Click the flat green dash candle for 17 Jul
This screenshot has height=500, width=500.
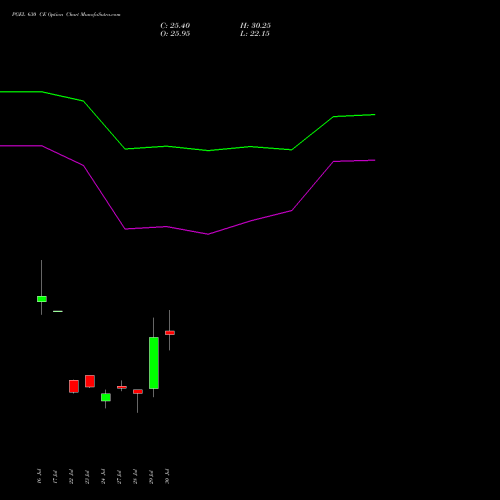pos(58,311)
